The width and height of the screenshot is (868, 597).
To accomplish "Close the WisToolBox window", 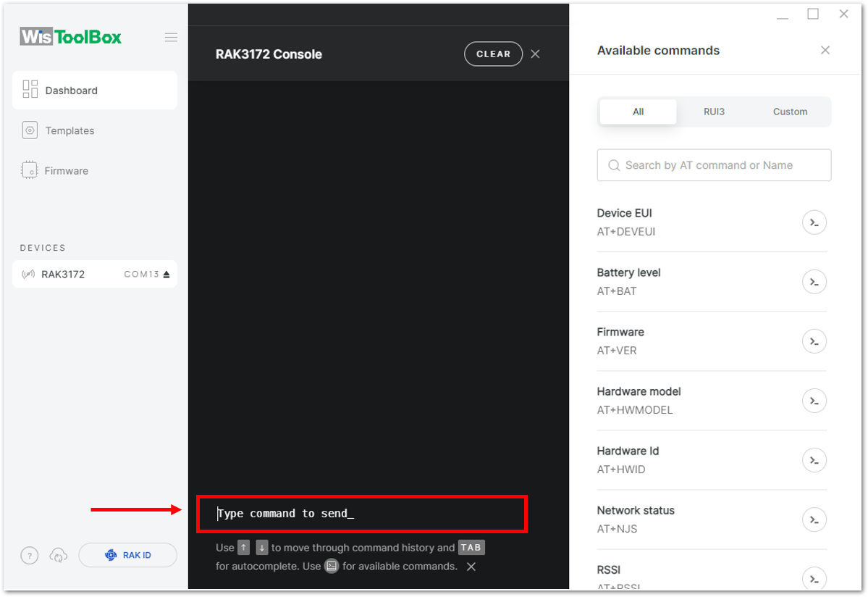I will [843, 14].
